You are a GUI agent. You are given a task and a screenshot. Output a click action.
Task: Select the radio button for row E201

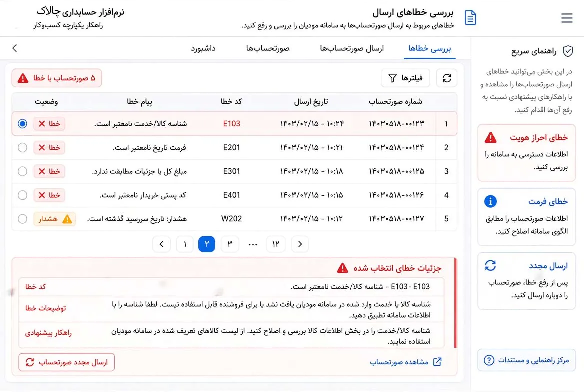pos(22,147)
